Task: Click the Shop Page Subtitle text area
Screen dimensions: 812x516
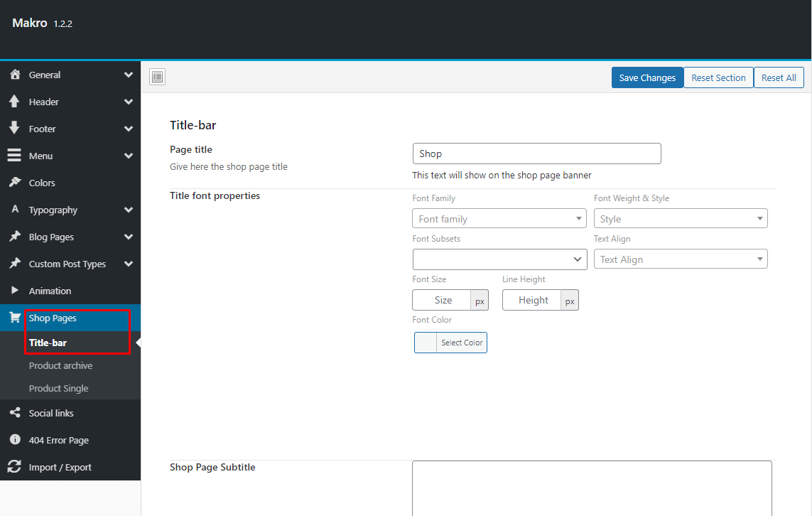Action: click(592, 488)
